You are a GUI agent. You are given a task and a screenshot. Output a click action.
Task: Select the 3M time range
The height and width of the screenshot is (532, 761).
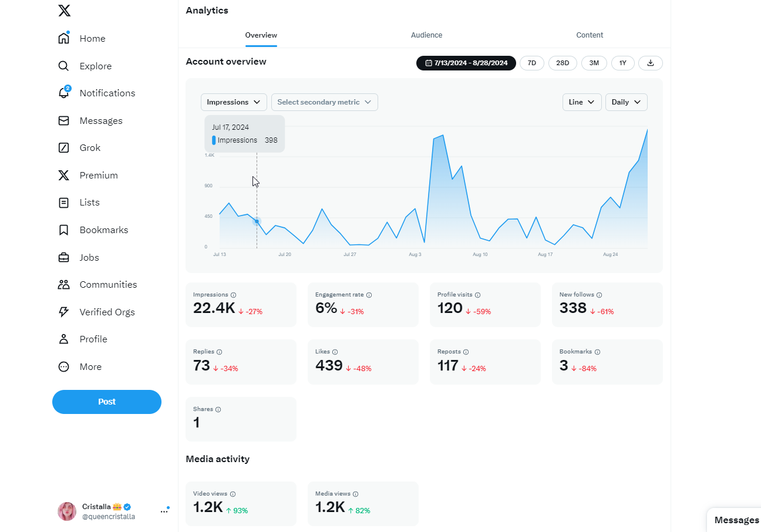pyautogui.click(x=594, y=63)
